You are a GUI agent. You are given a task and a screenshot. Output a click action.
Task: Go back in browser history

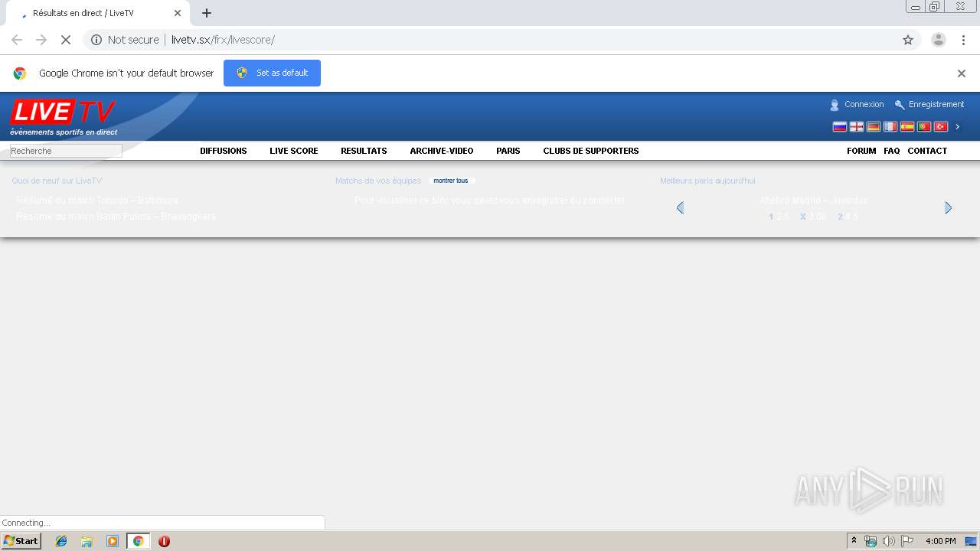coord(17,40)
